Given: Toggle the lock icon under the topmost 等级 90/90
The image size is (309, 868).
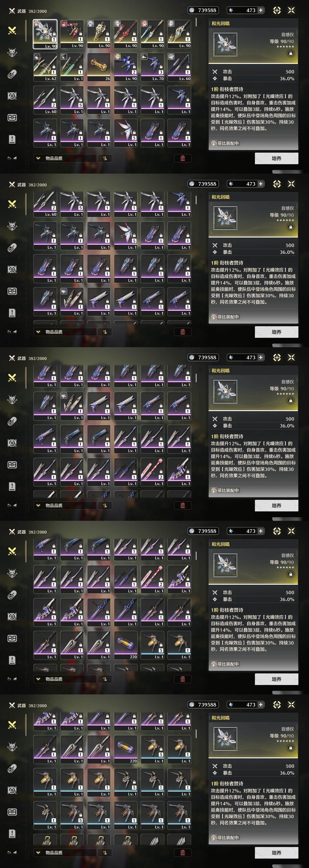Looking at the screenshot, I should [290, 53].
